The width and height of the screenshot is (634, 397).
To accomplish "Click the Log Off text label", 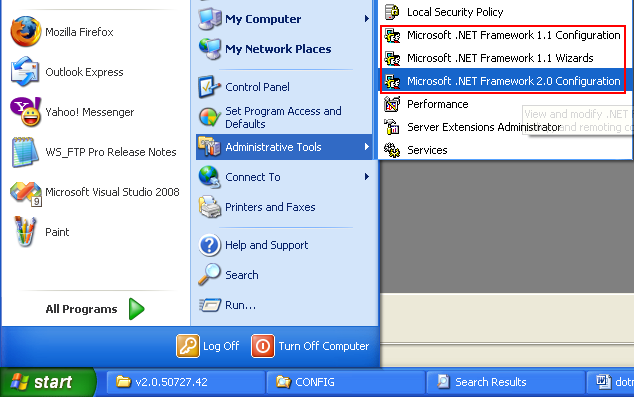I will coord(221,346).
